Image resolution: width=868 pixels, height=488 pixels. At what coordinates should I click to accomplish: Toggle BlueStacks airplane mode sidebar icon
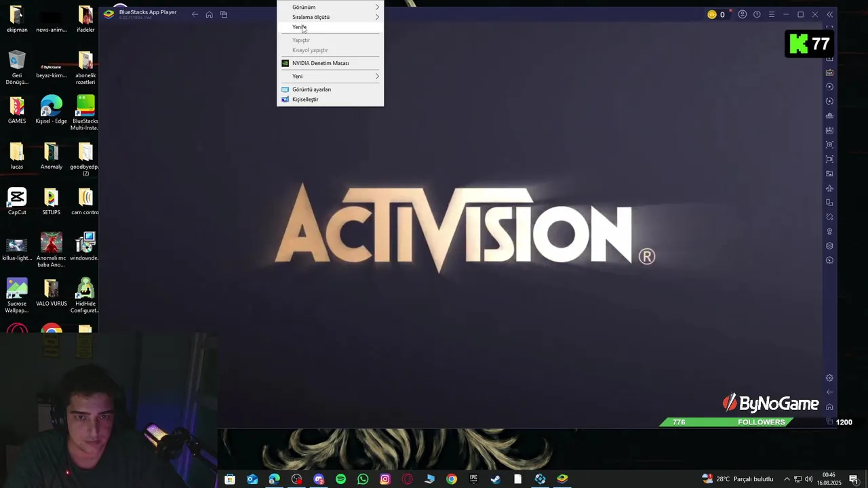[x=829, y=188]
